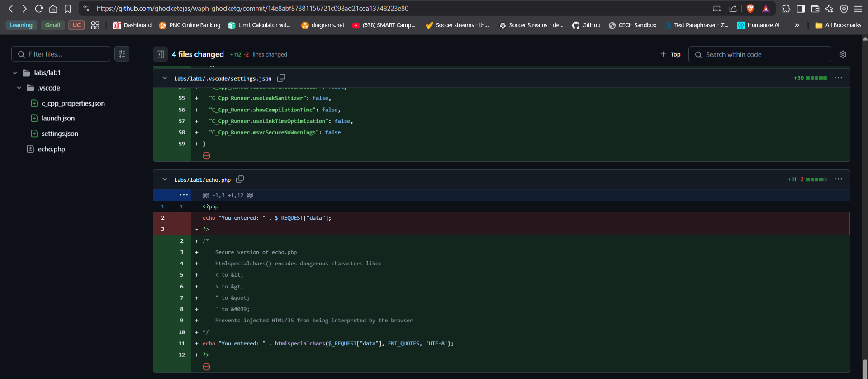Open file filter options button
868x379 pixels.
pyautogui.click(x=122, y=54)
